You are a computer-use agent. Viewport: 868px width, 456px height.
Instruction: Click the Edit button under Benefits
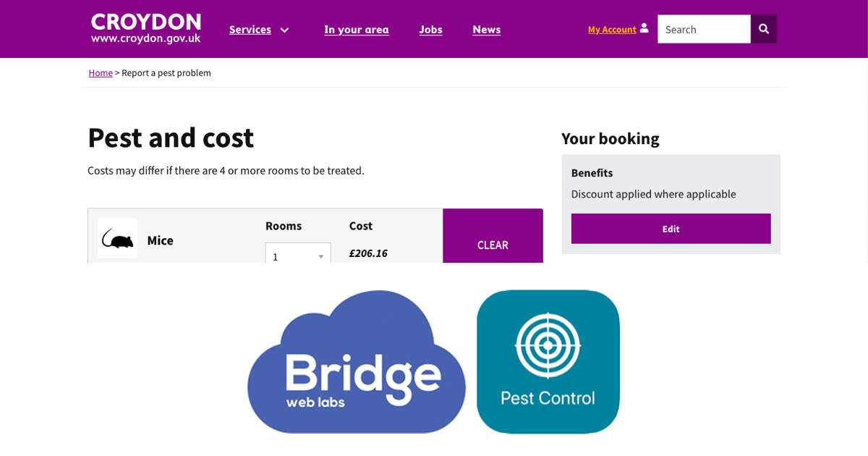[671, 228]
